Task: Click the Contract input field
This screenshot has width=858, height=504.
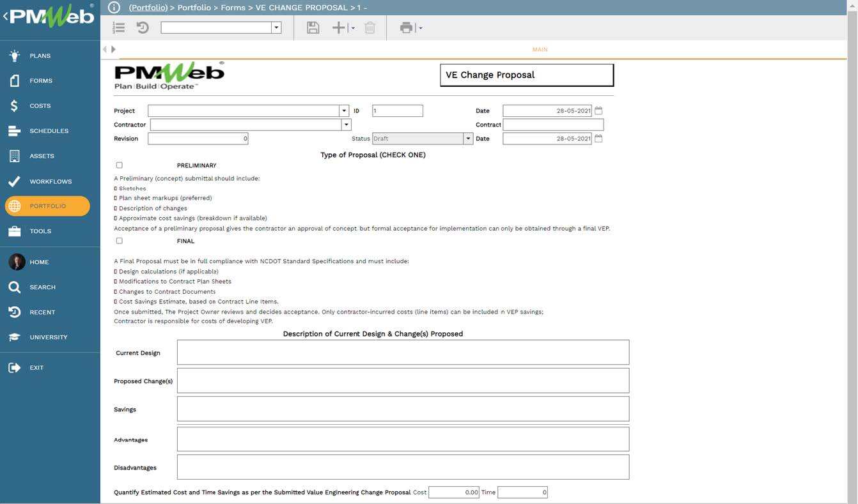Action: coord(553,125)
